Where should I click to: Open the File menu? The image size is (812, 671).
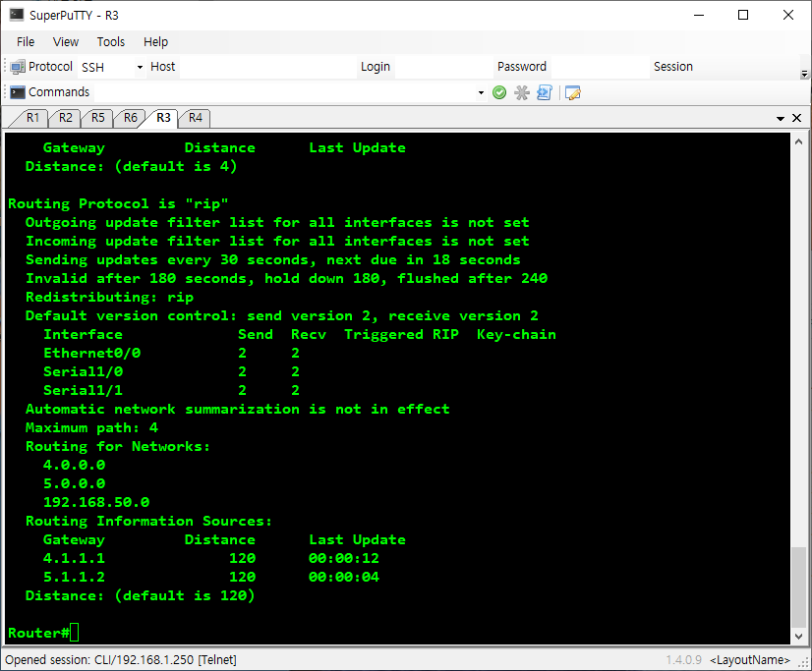(26, 42)
